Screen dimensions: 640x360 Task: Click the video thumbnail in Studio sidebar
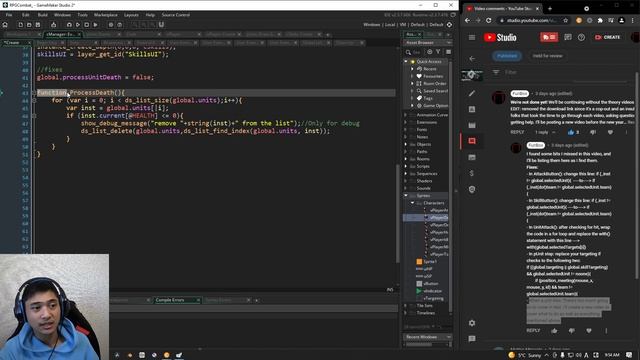point(472,76)
